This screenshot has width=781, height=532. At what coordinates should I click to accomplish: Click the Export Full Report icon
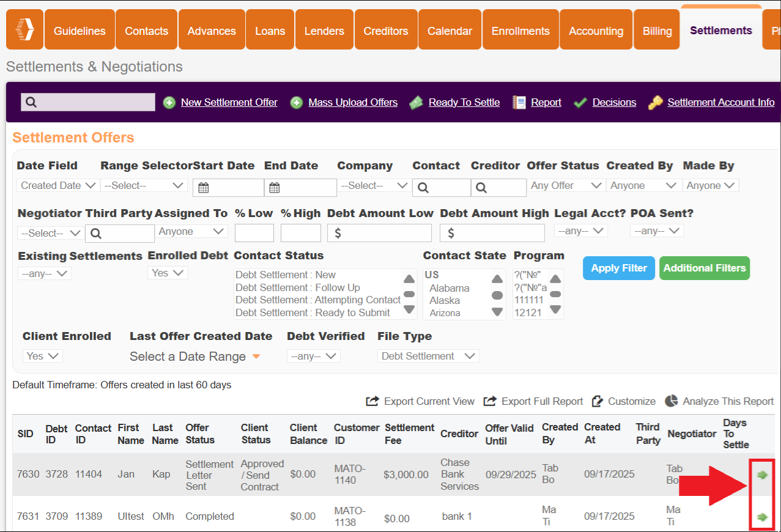[x=490, y=401]
